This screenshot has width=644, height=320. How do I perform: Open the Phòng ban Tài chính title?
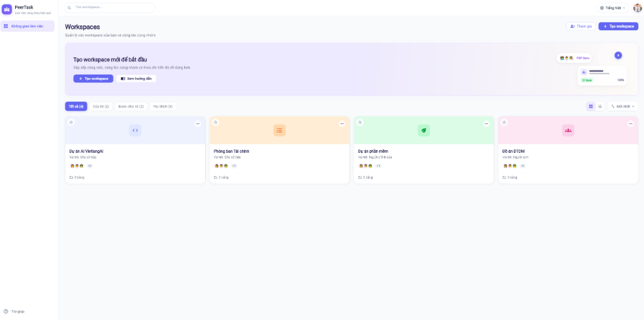coord(231,151)
